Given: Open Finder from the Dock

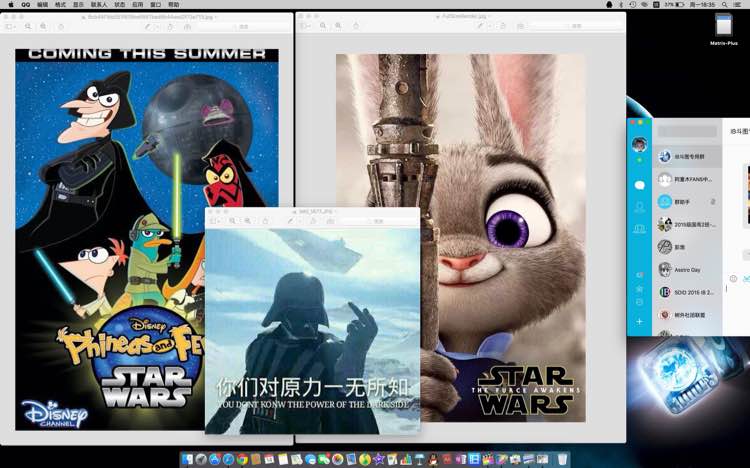Looking at the screenshot, I should pyautogui.click(x=188, y=459).
